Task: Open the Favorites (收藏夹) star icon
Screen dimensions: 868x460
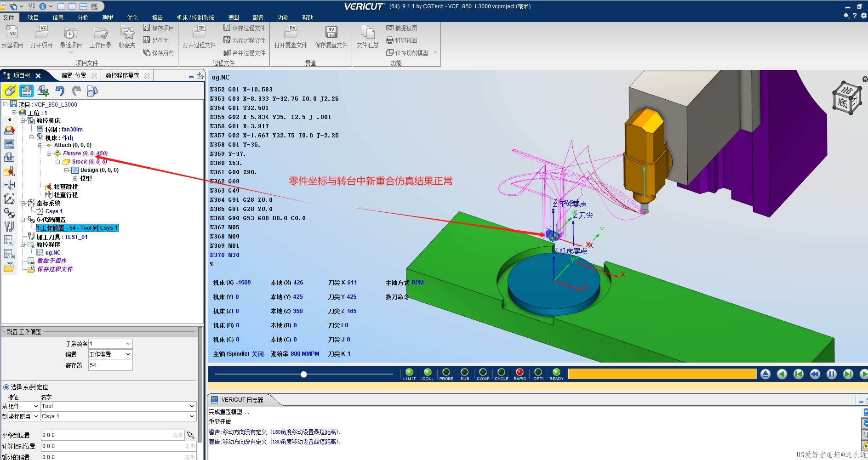Action: click(x=127, y=33)
